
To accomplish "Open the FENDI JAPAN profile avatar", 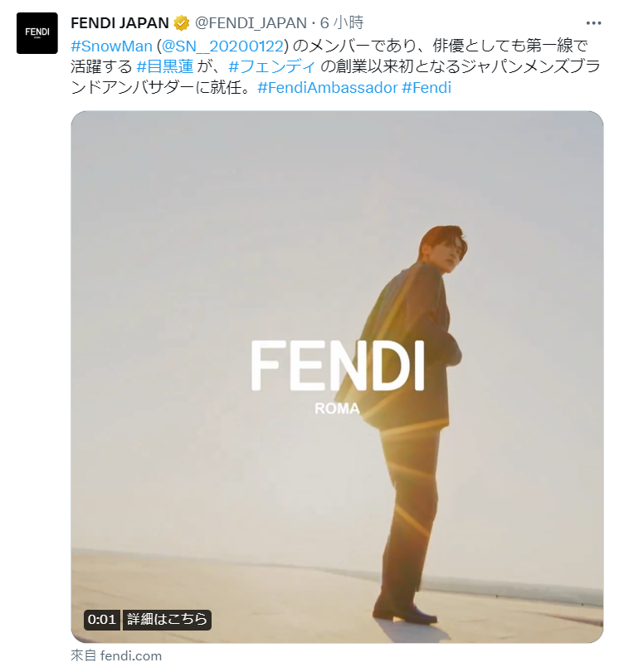I will click(x=37, y=33).
